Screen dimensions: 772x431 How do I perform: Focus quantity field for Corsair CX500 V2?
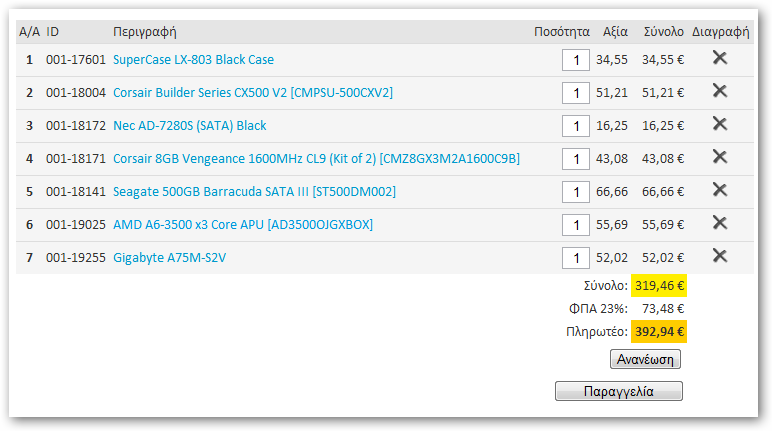point(576,93)
